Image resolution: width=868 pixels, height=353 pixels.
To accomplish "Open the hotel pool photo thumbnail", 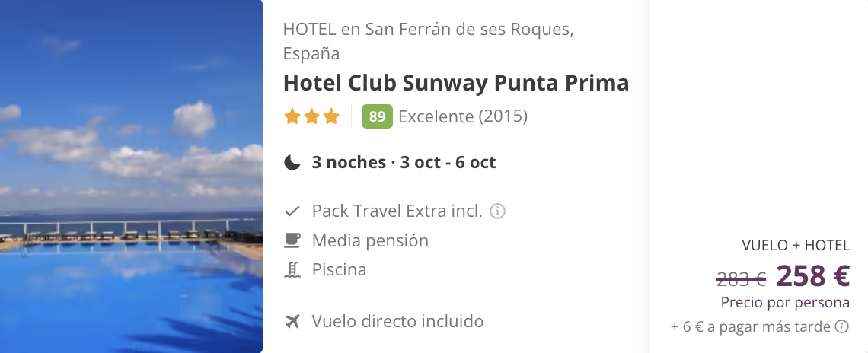I will [131, 176].
